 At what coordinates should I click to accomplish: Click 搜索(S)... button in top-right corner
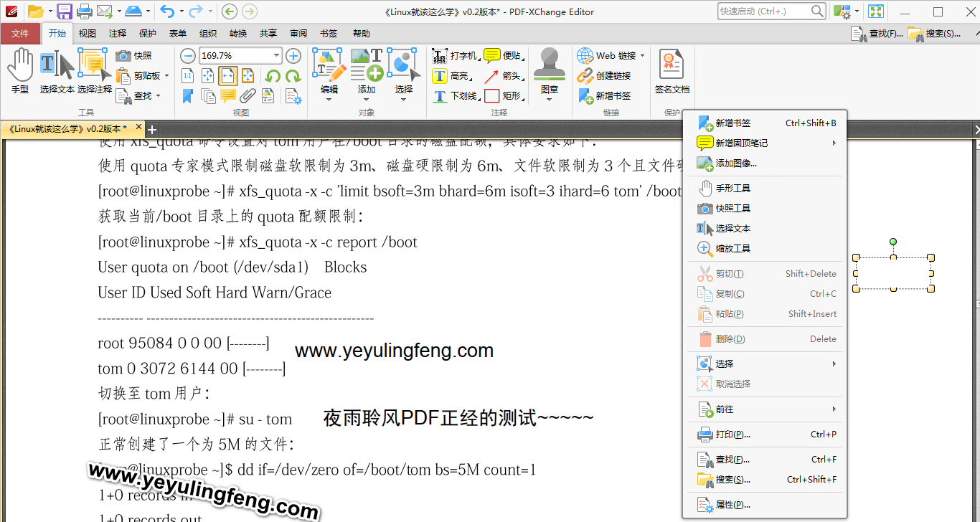(934, 34)
